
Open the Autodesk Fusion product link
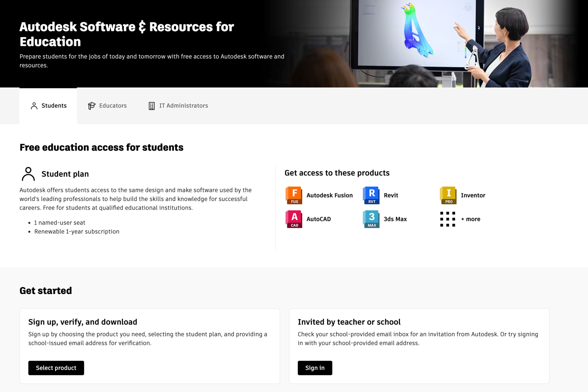tap(329, 195)
